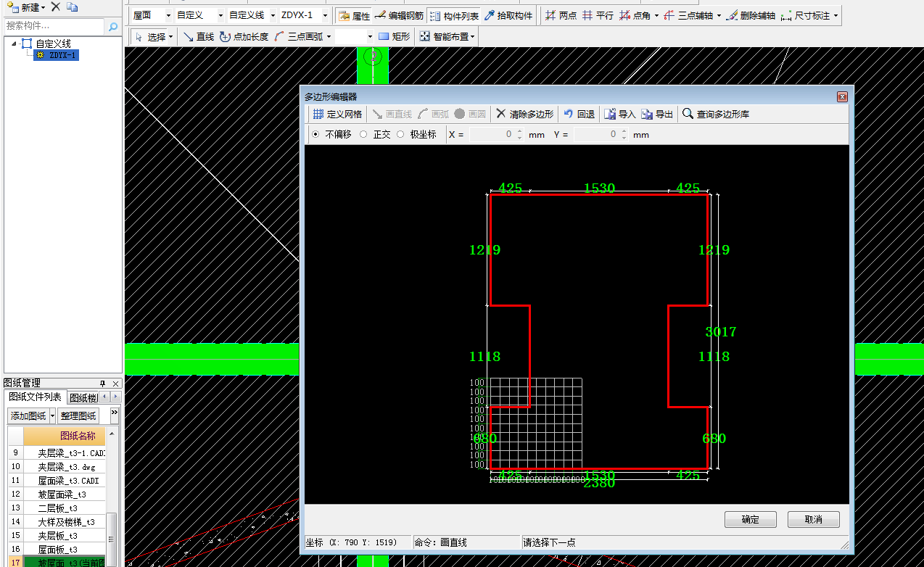This screenshot has width=924, height=567.
Task: Select 拾取构件 pick component tool
Action: 508,15
